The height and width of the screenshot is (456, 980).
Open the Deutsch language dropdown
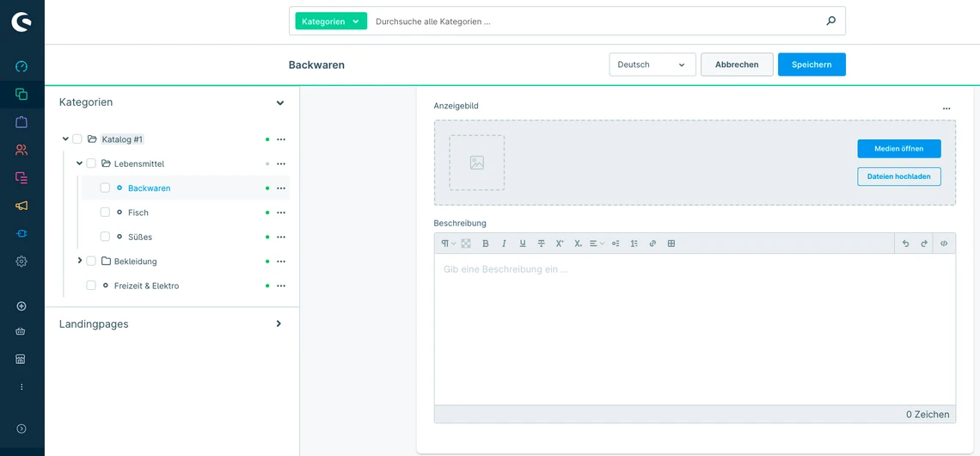652,65
